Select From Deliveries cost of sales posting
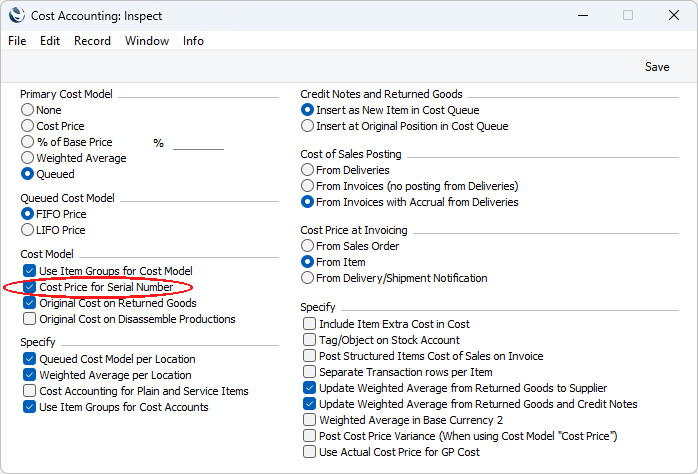The width and height of the screenshot is (698, 474). [307, 170]
